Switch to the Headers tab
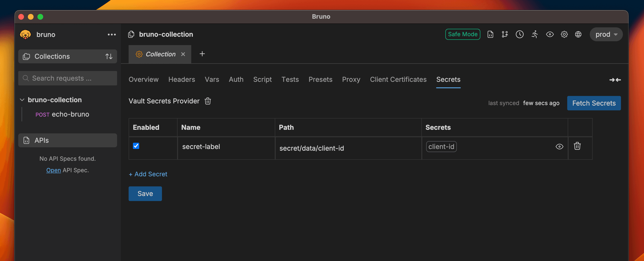The width and height of the screenshot is (644, 261). (181, 79)
